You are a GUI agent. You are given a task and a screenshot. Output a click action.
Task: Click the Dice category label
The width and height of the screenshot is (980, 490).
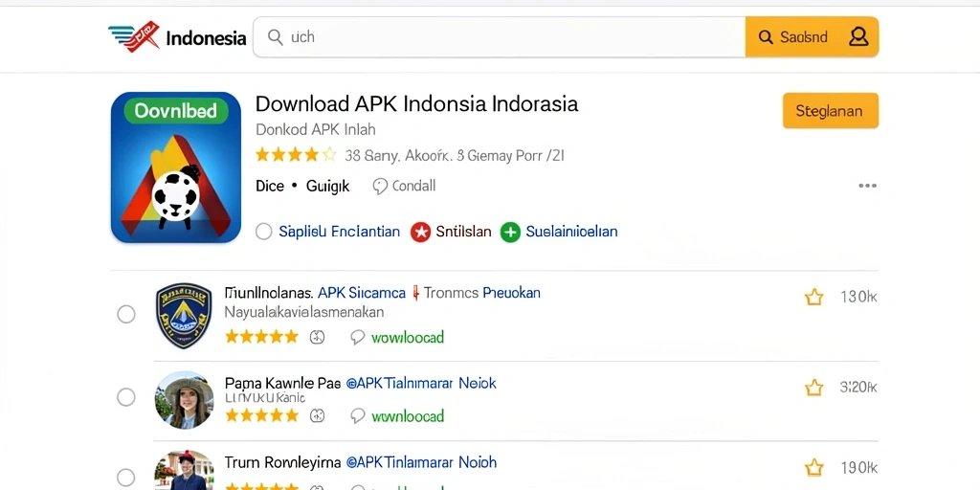coord(270,187)
